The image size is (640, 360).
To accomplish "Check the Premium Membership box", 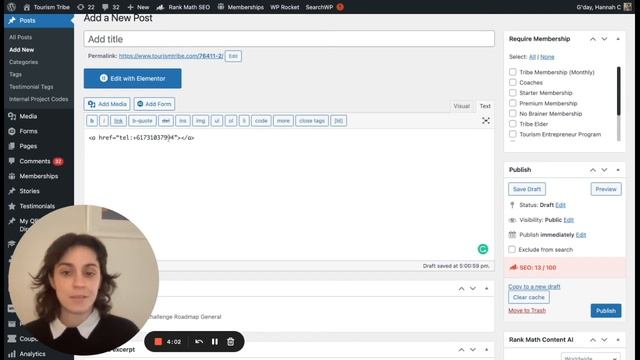I will (x=513, y=103).
